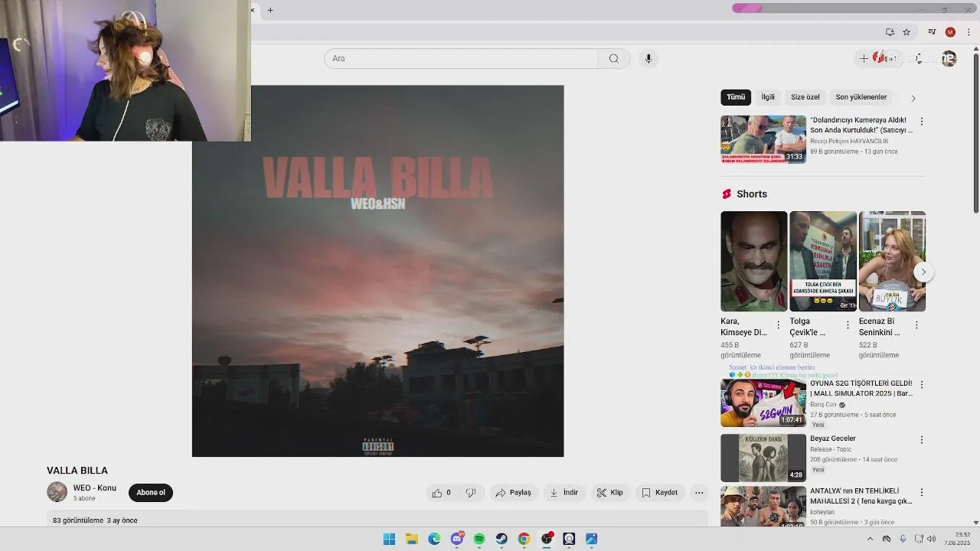Click the VALLA BILLA album cover video
The image size is (980, 551).
click(x=377, y=271)
